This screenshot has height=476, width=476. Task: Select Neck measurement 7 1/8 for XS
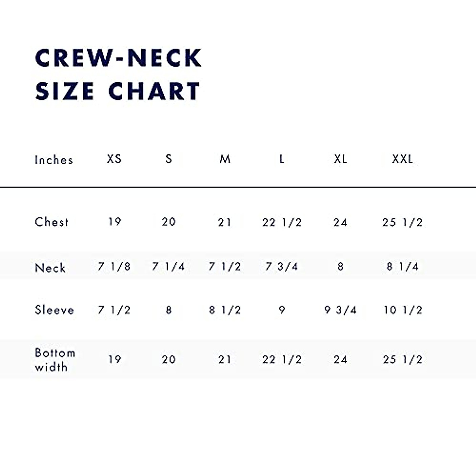click(114, 267)
